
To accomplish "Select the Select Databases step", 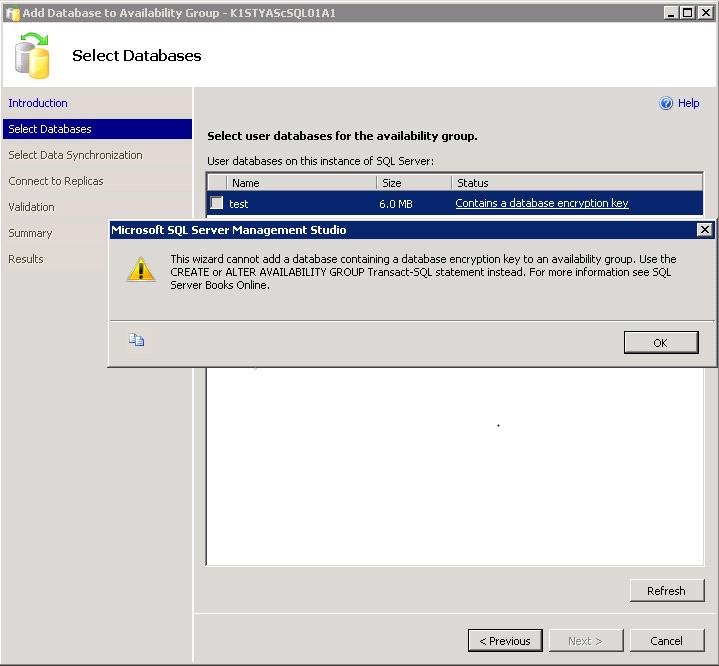I will pyautogui.click(x=97, y=129).
